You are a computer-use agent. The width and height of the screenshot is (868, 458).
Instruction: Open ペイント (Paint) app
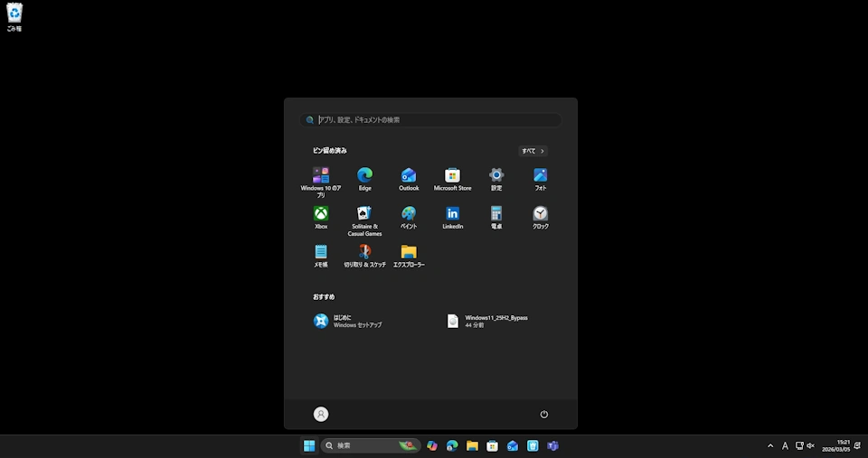(409, 218)
